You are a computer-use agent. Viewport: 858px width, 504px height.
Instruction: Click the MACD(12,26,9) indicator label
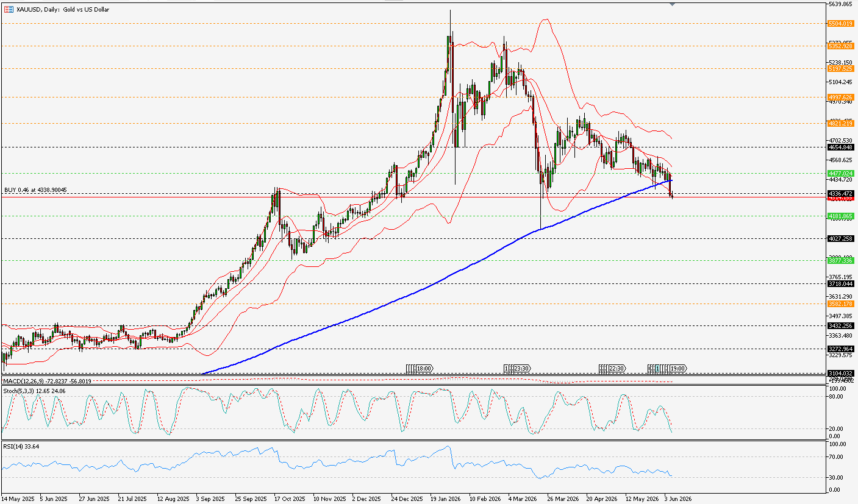[47, 382]
